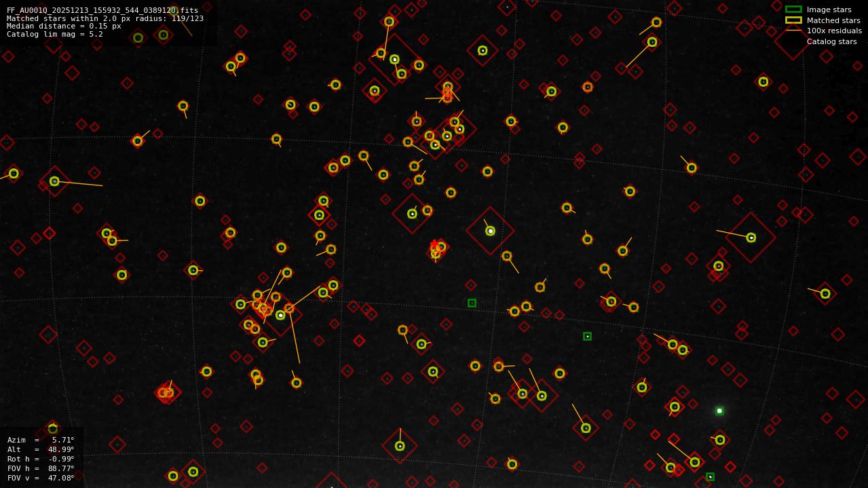Select the 100x residuals legend label

coord(834,31)
